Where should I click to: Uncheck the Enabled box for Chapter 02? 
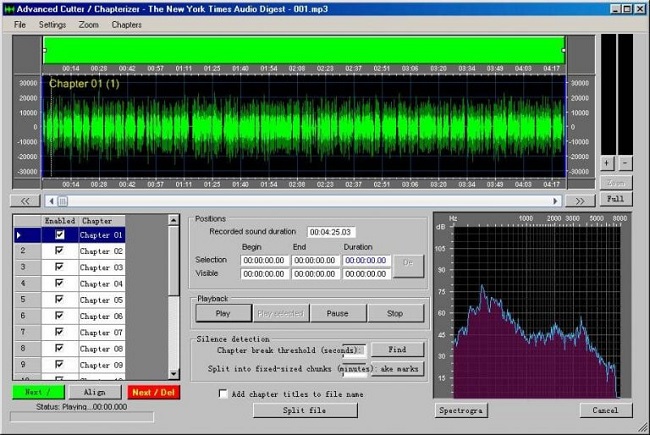(59, 250)
